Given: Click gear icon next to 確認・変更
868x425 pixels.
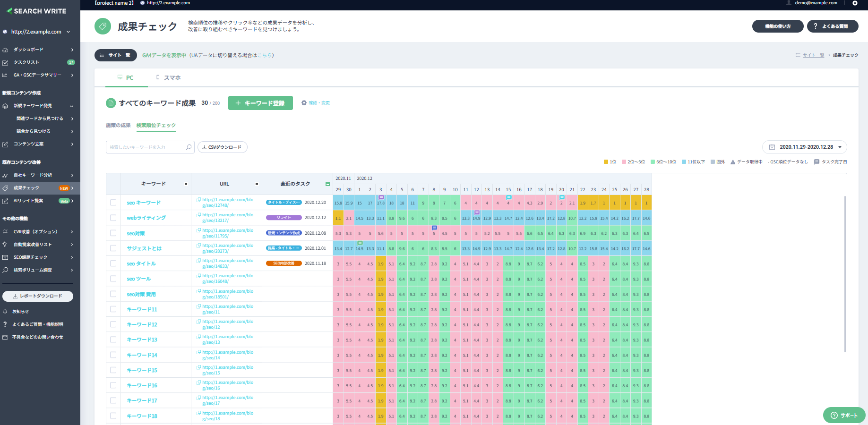Looking at the screenshot, I should point(304,102).
